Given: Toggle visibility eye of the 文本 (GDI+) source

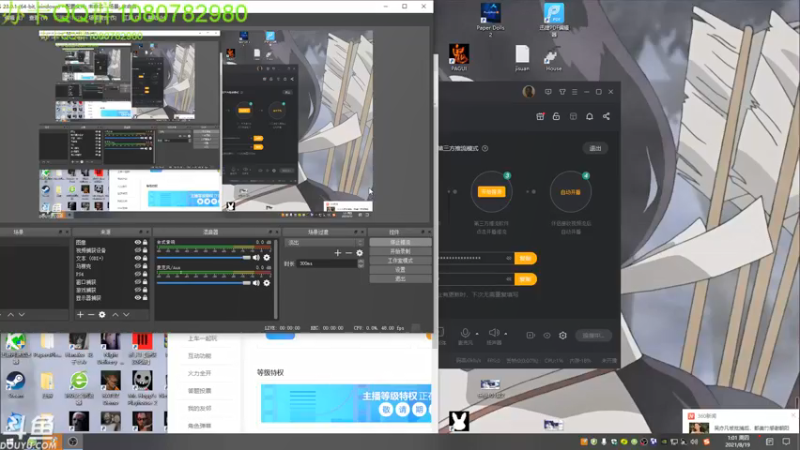Looking at the screenshot, I should click(137, 258).
